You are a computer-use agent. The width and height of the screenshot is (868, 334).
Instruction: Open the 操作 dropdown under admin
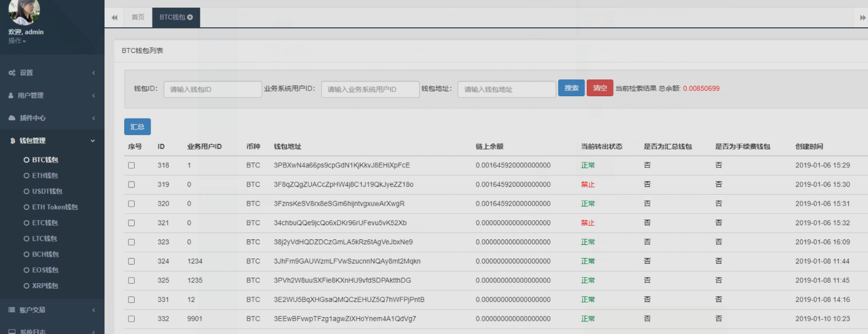(x=17, y=41)
